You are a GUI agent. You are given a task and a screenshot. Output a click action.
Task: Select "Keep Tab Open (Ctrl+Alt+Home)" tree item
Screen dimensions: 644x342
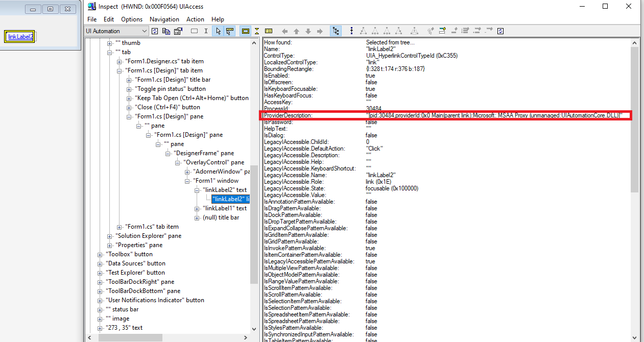(192, 98)
